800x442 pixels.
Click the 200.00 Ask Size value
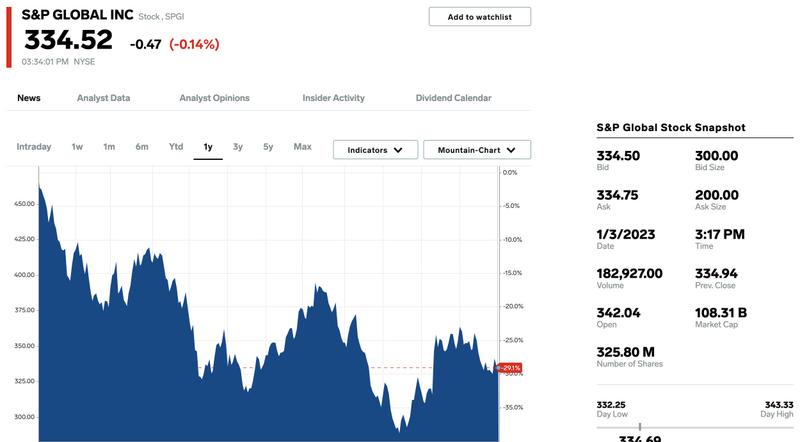[716, 195]
